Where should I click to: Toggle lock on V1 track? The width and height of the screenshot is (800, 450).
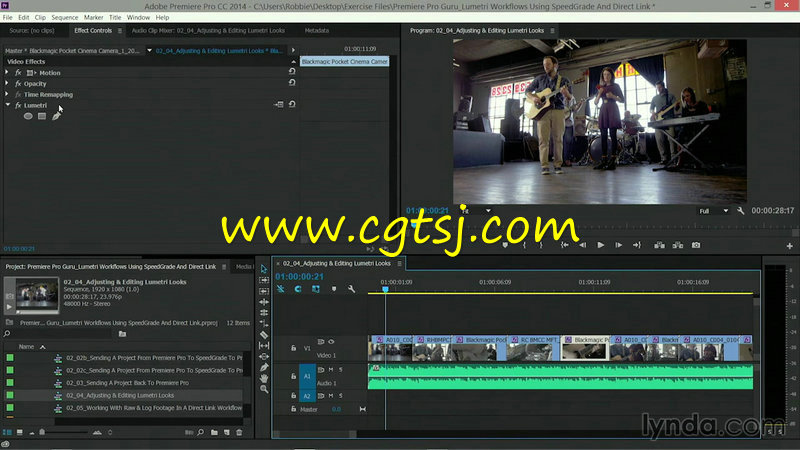(x=293, y=348)
